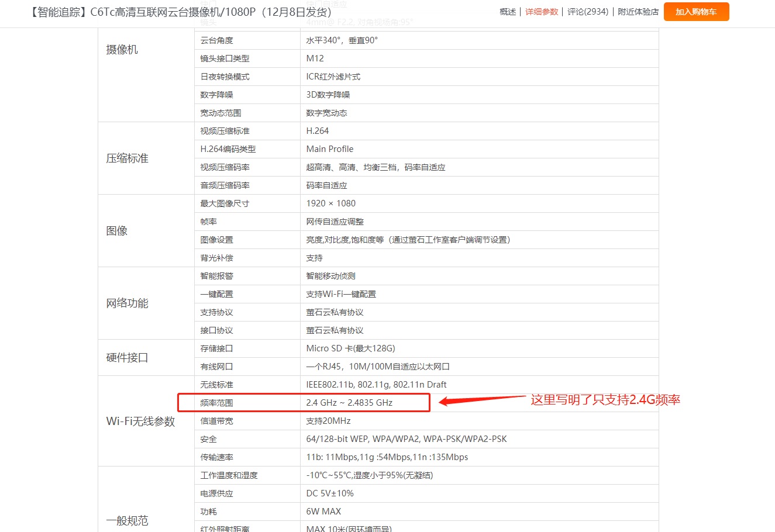This screenshot has height=532, width=775.
Task: Select the 硬件接口 row header
Action: click(x=126, y=357)
